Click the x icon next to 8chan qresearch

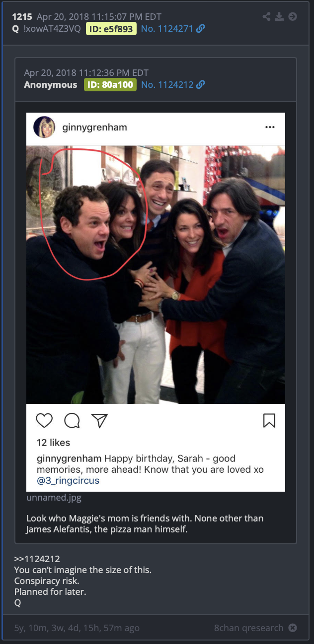(293, 628)
